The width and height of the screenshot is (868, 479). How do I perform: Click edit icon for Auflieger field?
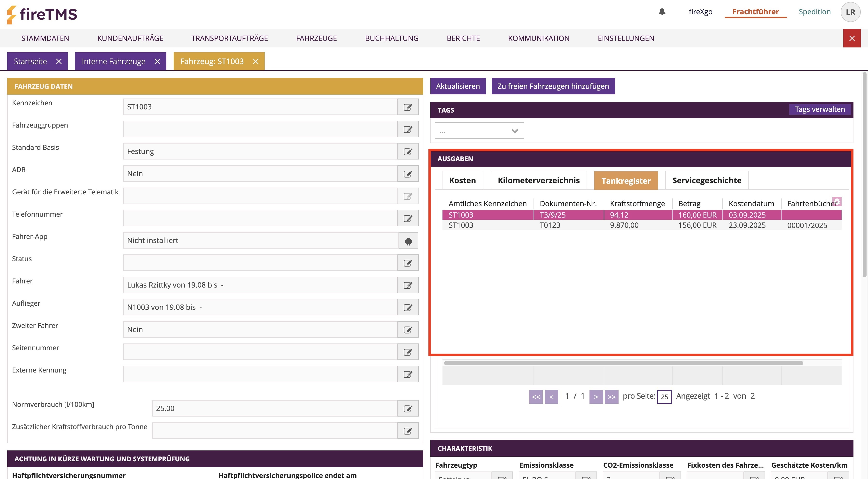[x=408, y=308]
